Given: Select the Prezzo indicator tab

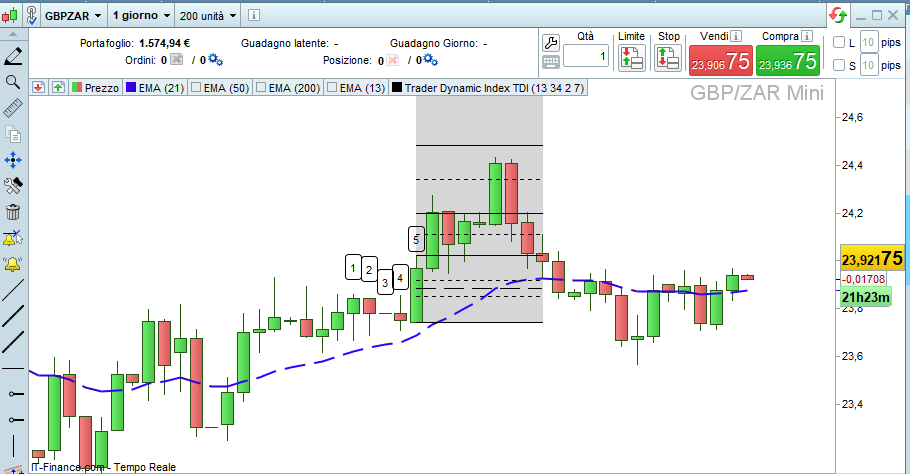Looking at the screenshot, I should (x=96, y=88).
